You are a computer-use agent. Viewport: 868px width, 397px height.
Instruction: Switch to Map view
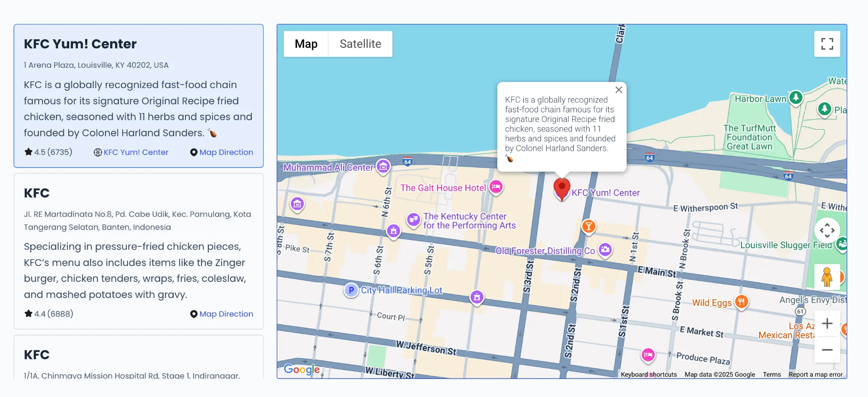tap(306, 44)
